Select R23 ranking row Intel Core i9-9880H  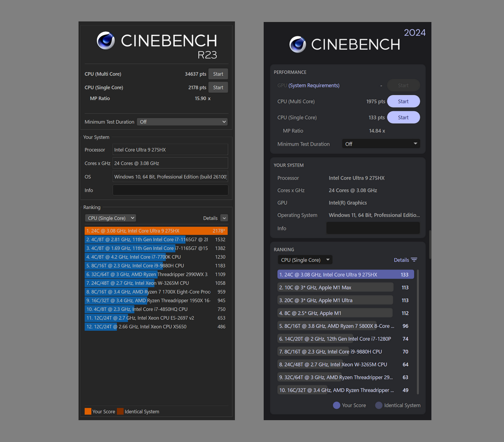coord(156,266)
